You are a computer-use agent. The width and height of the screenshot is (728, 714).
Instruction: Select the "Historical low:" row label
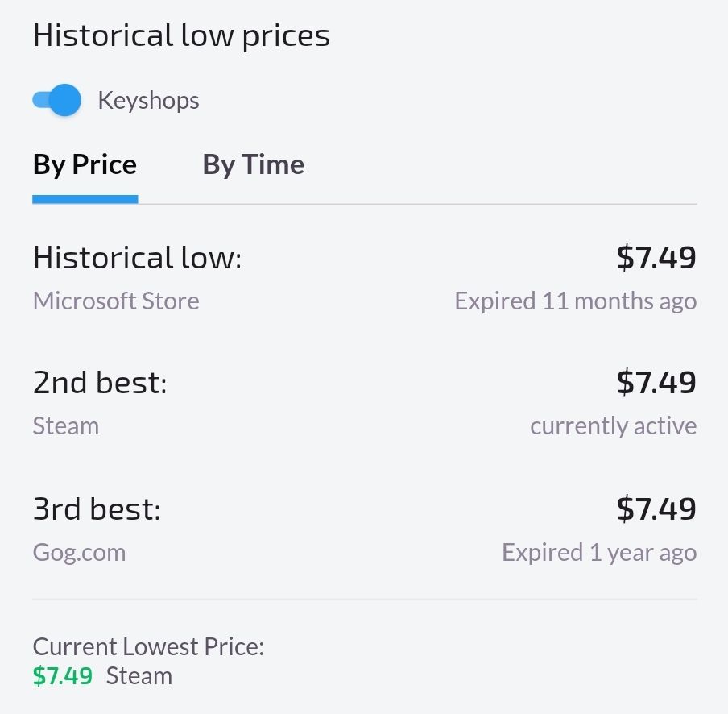coord(137,258)
